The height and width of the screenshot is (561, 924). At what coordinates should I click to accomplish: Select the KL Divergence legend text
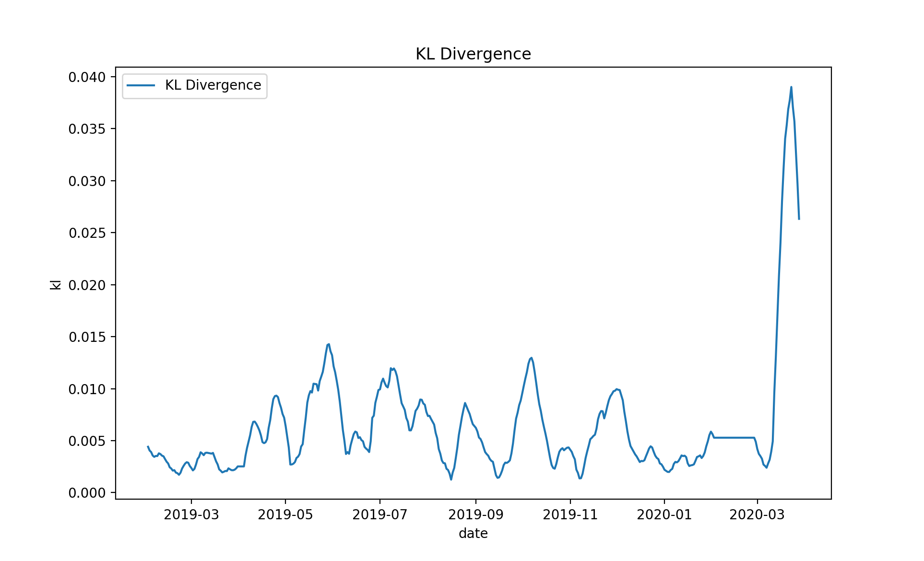tap(213, 85)
